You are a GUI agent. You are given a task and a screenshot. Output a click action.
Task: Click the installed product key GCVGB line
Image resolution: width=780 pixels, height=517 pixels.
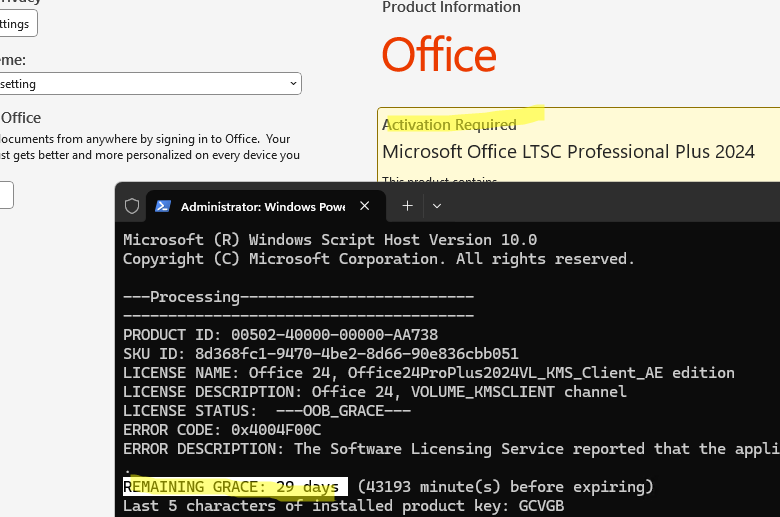pyautogui.click(x=343, y=506)
